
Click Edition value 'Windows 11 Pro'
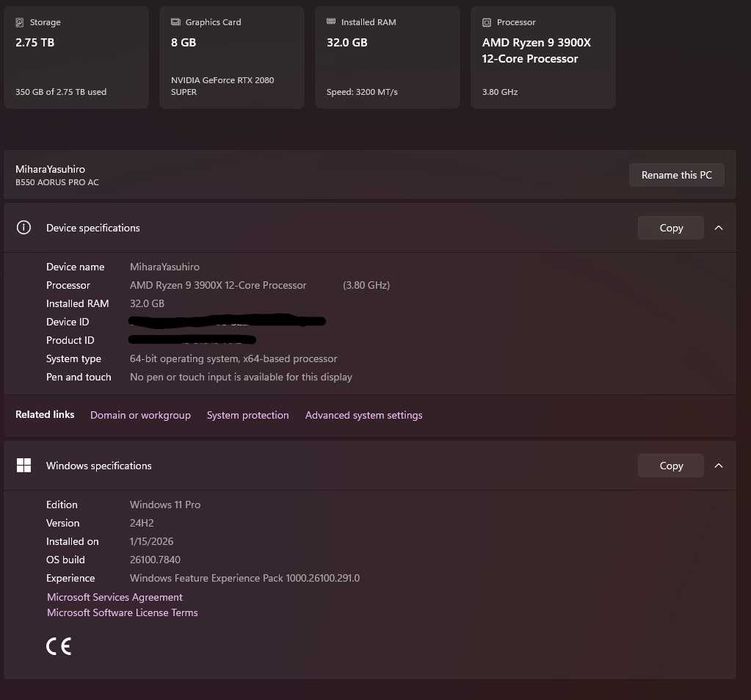coord(165,505)
